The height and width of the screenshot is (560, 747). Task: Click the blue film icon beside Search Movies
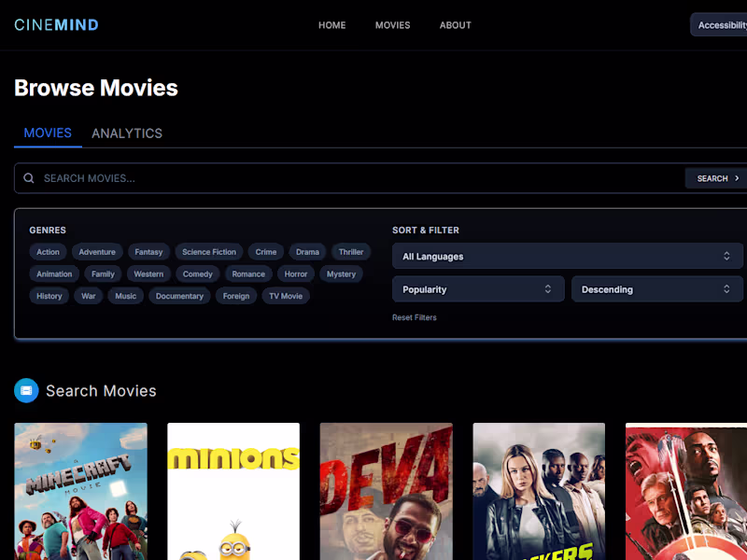click(26, 390)
